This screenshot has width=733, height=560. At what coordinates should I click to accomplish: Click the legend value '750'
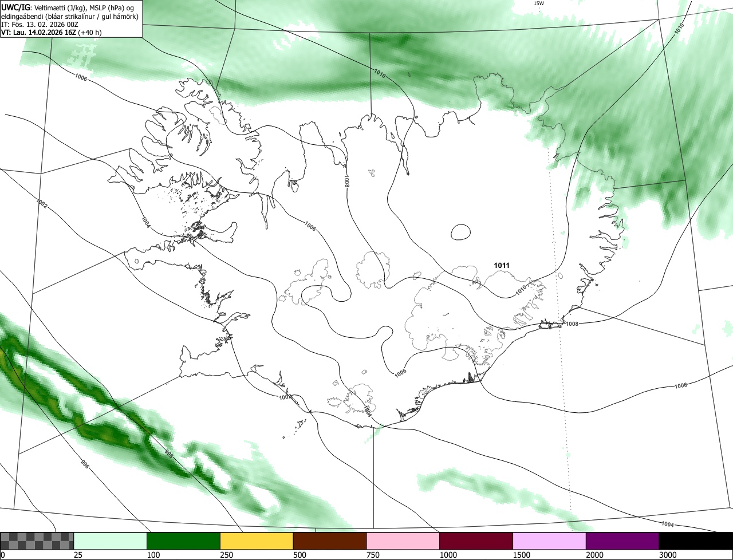(373, 554)
